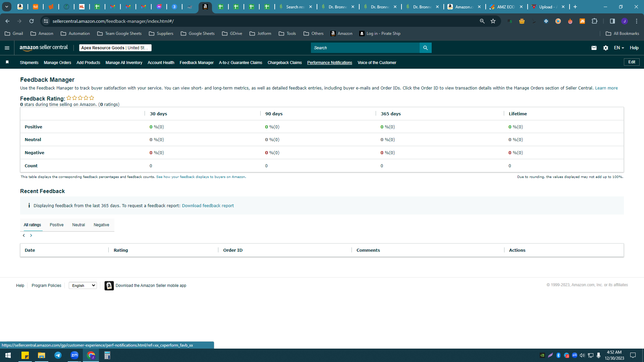This screenshot has height=362, width=644.
Task: Go to next feedback page arrow
Action: [x=31, y=236]
